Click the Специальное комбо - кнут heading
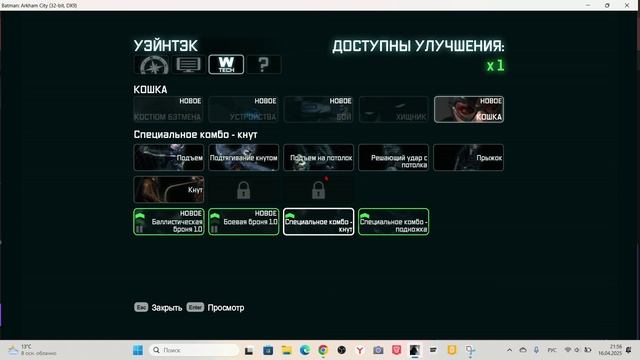 (x=196, y=135)
